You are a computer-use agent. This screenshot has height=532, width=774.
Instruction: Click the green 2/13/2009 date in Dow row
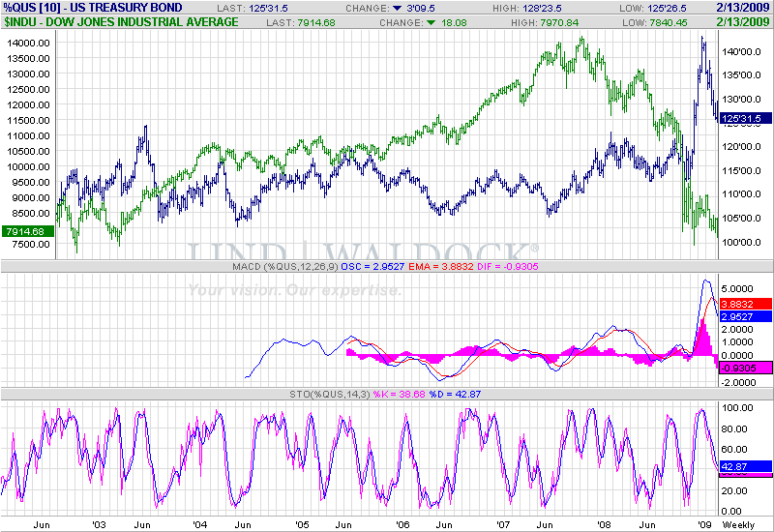tap(743, 21)
